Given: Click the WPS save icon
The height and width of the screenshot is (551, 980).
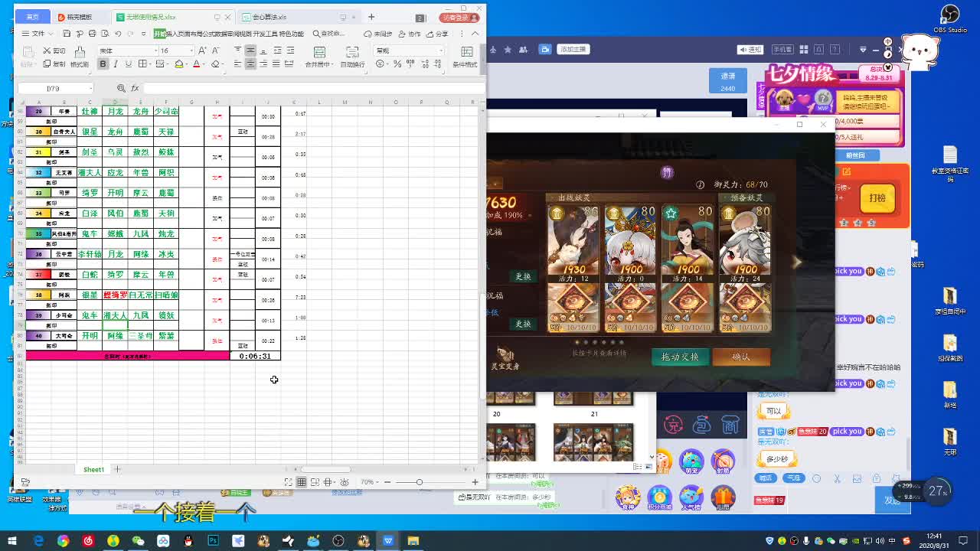Looking at the screenshot, I should point(67,34).
